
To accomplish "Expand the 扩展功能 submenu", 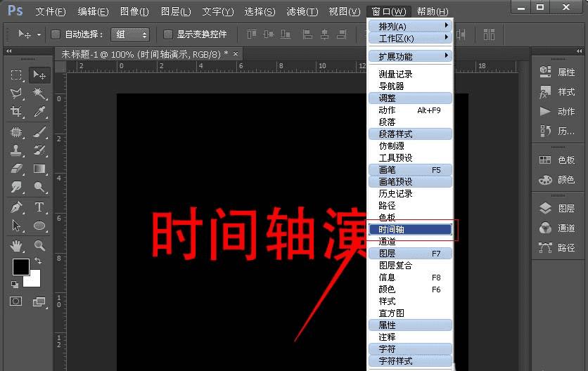I will 410,56.
